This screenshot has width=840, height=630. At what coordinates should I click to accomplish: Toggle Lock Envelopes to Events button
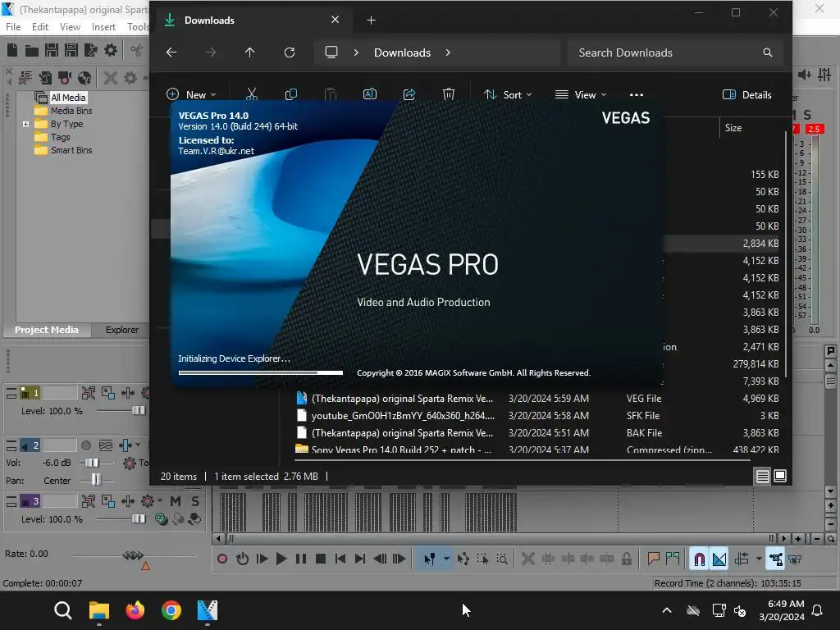point(776,559)
